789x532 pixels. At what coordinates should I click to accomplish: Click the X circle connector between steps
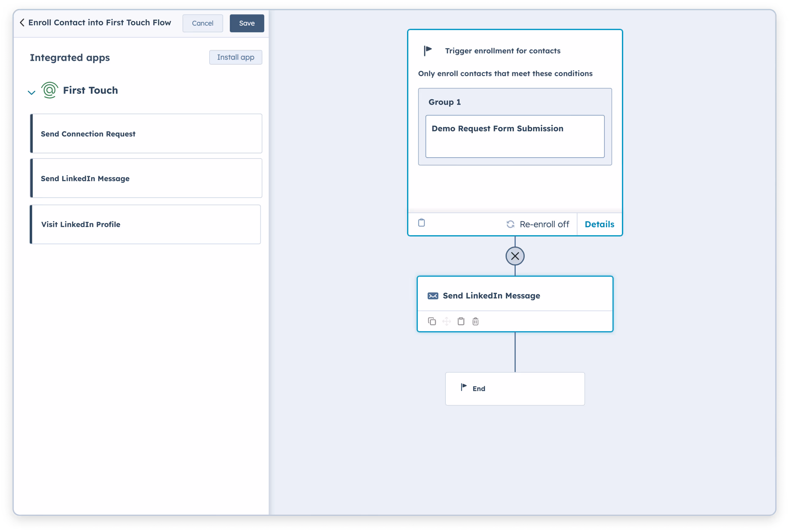tap(515, 256)
